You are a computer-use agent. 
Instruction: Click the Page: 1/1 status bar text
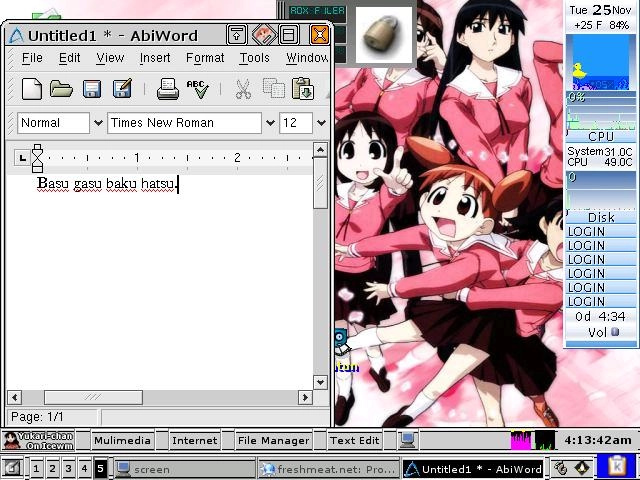(x=37, y=417)
